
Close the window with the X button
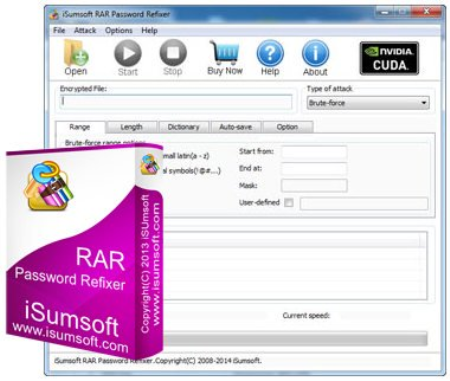tap(426, 12)
